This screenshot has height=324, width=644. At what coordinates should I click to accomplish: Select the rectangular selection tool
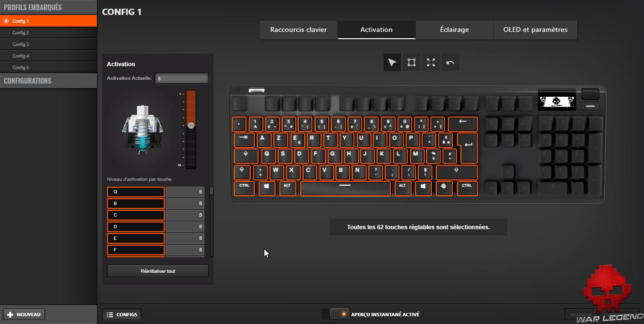(x=411, y=62)
